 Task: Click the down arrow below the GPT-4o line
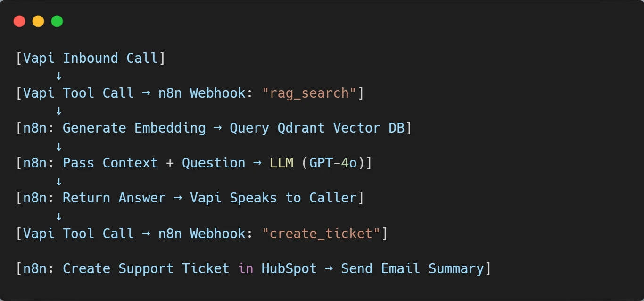click(59, 181)
